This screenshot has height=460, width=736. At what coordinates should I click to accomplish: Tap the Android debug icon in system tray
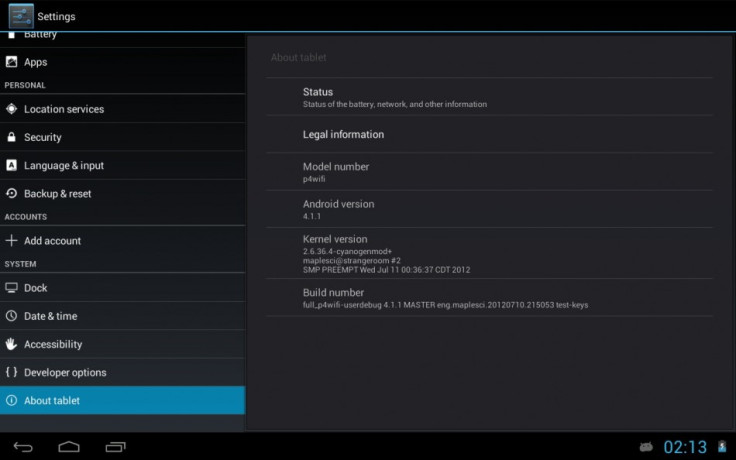646,447
